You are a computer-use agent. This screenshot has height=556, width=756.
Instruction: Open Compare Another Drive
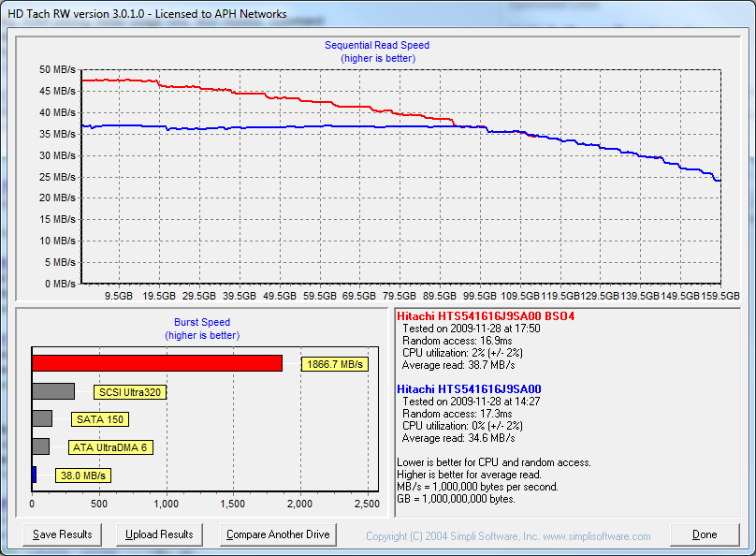point(278,534)
